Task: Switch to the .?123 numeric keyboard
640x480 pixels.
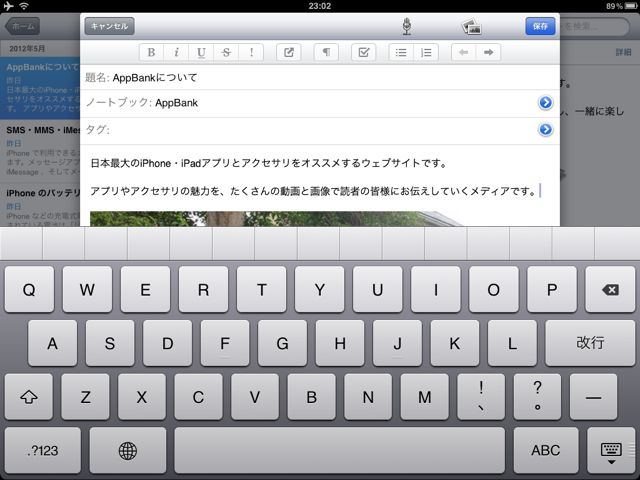Action: 43,451
